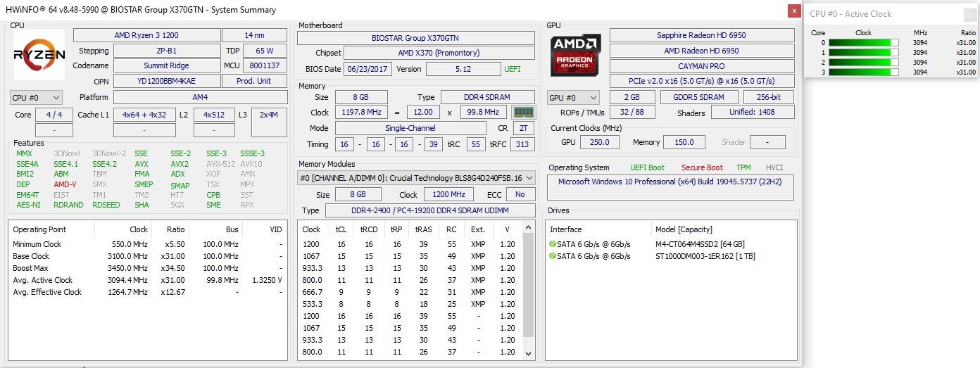
Task: Open the CPU #0 selector dropdown
Action: [x=36, y=98]
